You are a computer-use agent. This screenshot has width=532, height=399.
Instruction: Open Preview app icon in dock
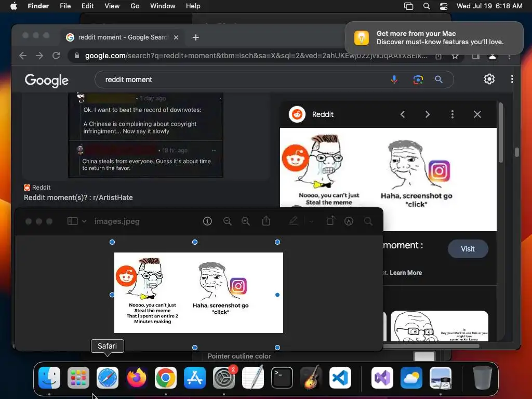(x=441, y=377)
